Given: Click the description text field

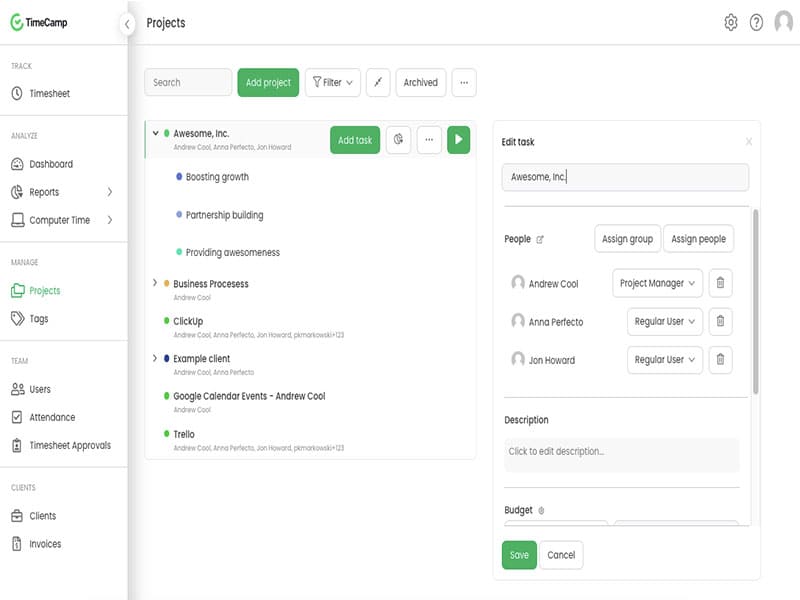Looking at the screenshot, I should pyautogui.click(x=621, y=452).
